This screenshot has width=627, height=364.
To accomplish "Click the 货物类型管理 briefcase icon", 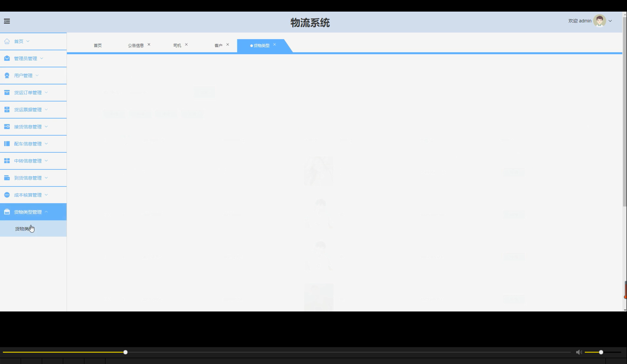I will [6, 211].
